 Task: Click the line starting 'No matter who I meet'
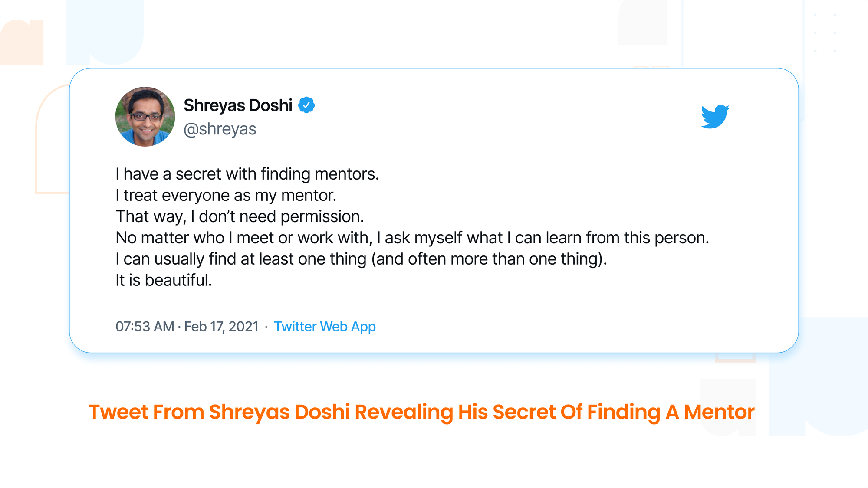click(x=412, y=238)
